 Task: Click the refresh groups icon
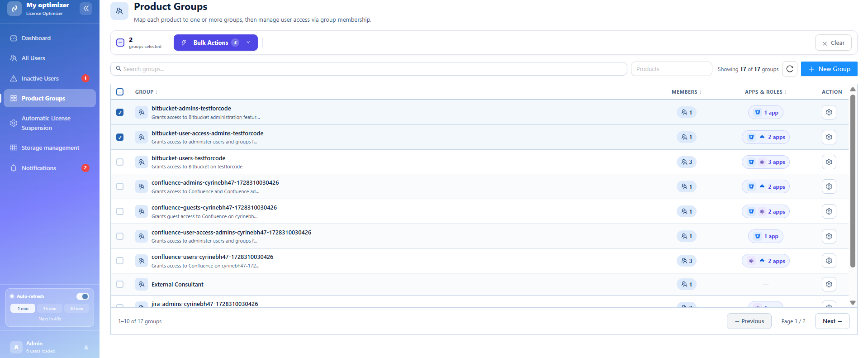tap(790, 69)
